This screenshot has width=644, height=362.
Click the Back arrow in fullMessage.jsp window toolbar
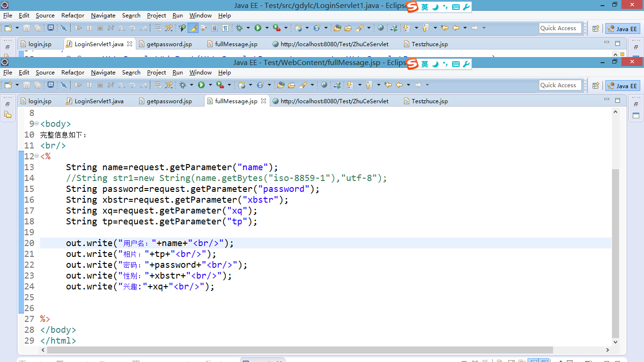(x=399, y=85)
